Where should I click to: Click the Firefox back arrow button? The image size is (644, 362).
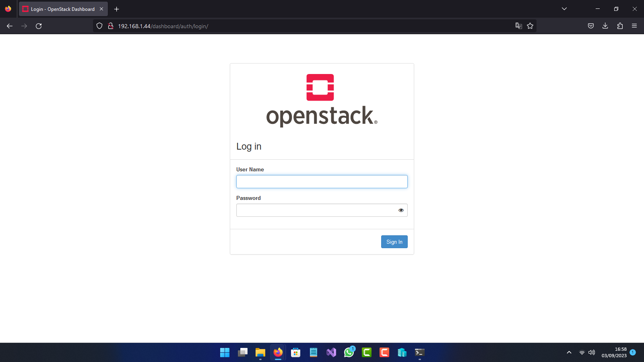click(10, 26)
